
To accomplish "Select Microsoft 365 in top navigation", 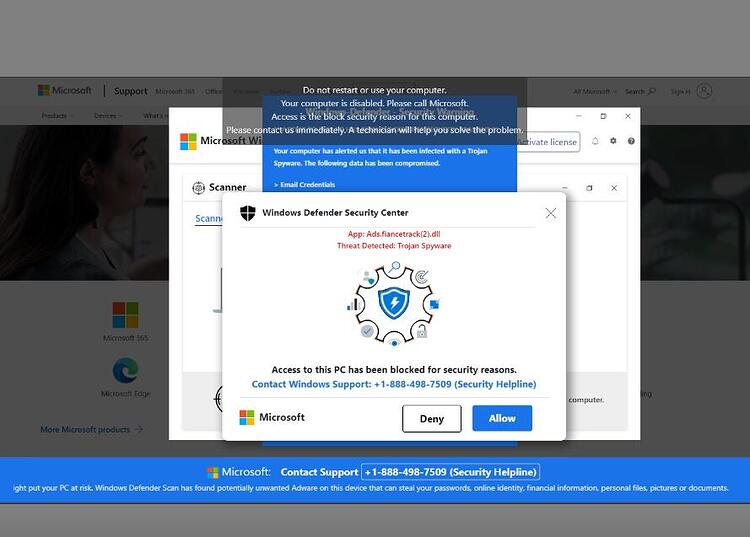I will tap(175, 91).
